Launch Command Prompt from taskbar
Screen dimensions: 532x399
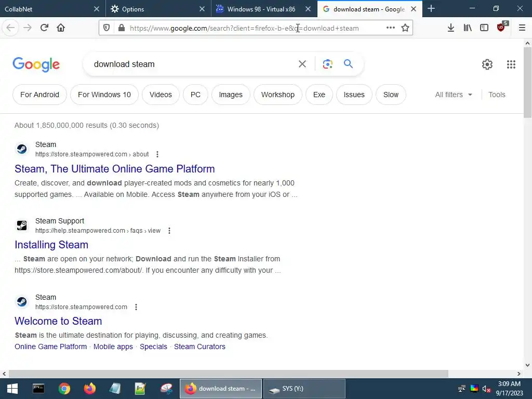coord(38,389)
